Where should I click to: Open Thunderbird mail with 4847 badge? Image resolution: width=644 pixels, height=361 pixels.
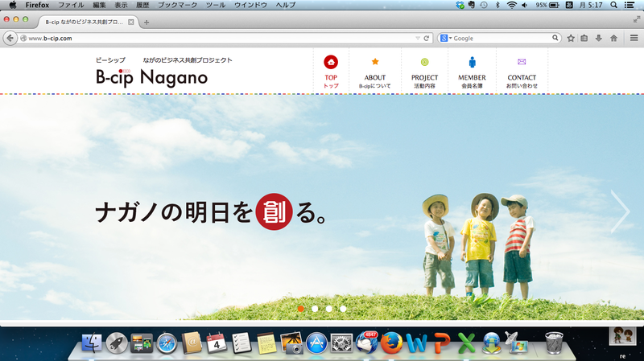point(366,343)
